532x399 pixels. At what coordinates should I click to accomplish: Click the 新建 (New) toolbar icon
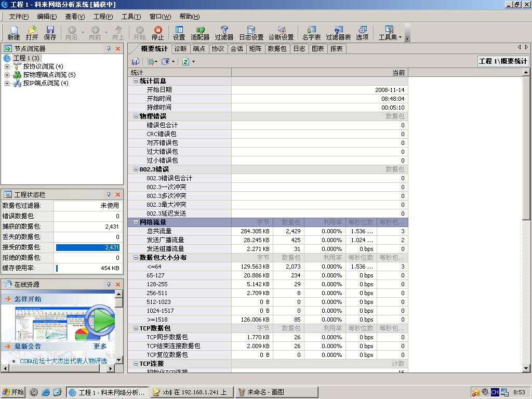(14, 33)
